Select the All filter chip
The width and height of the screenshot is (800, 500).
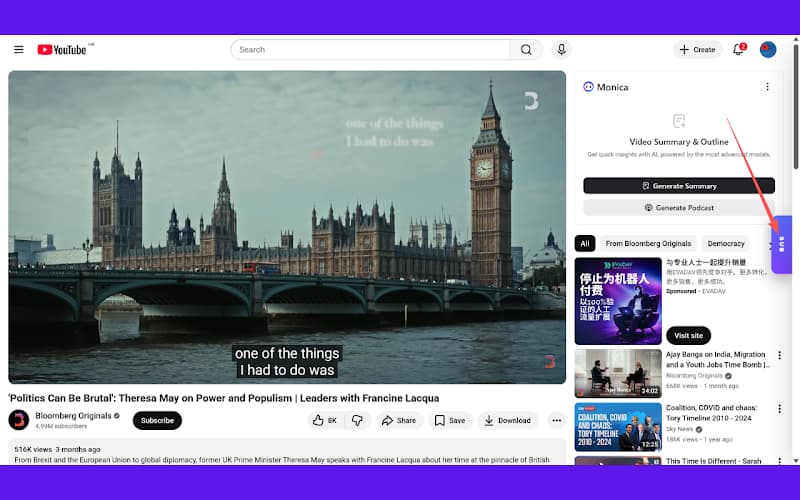click(585, 243)
